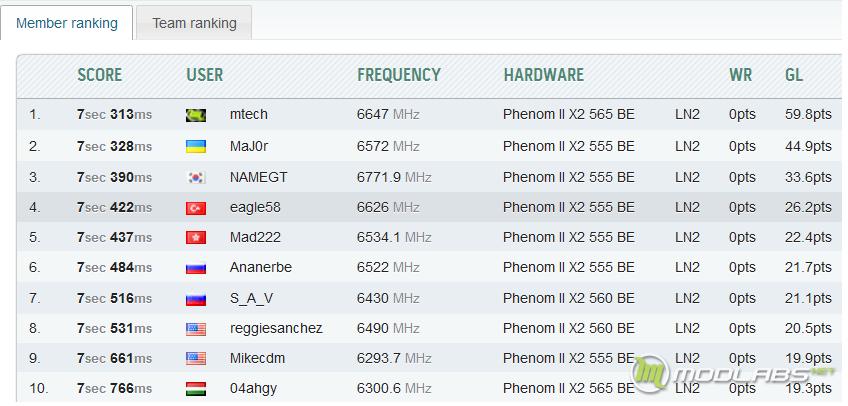Click the Russian flag next to Ananerbe
Viewport: 848px width, 406px height.
pyautogui.click(x=196, y=268)
